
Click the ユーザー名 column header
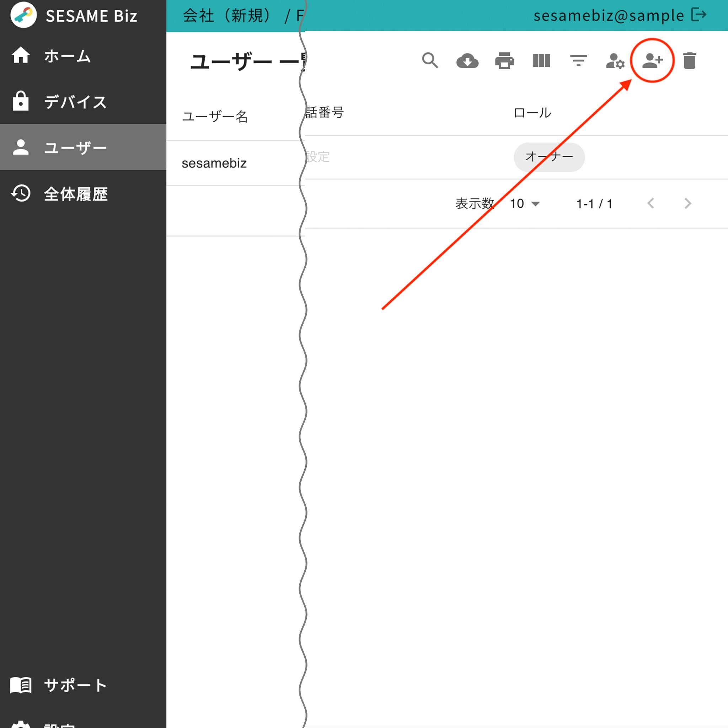215,117
